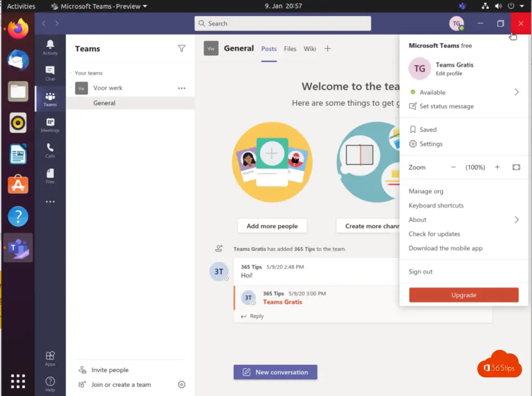Open Files in the left sidebar
This screenshot has height=396, width=532.
coord(50,176)
